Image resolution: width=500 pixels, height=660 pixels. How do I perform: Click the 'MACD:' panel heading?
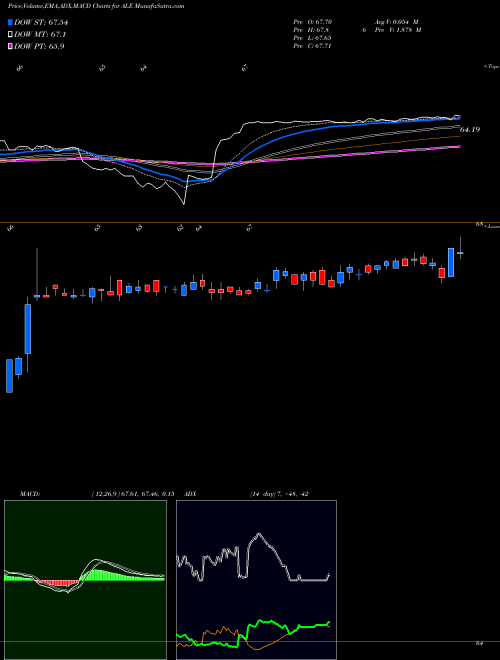[29, 494]
